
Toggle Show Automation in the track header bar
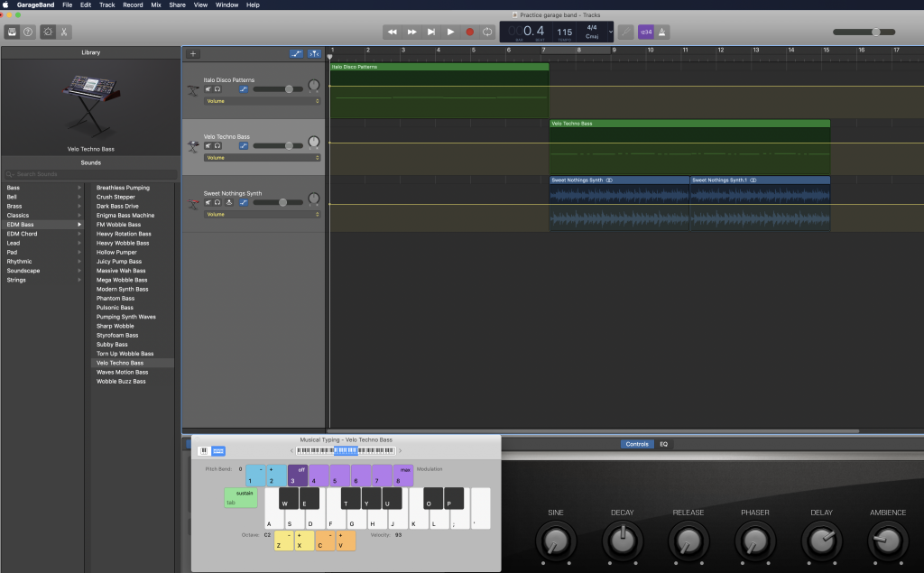296,53
